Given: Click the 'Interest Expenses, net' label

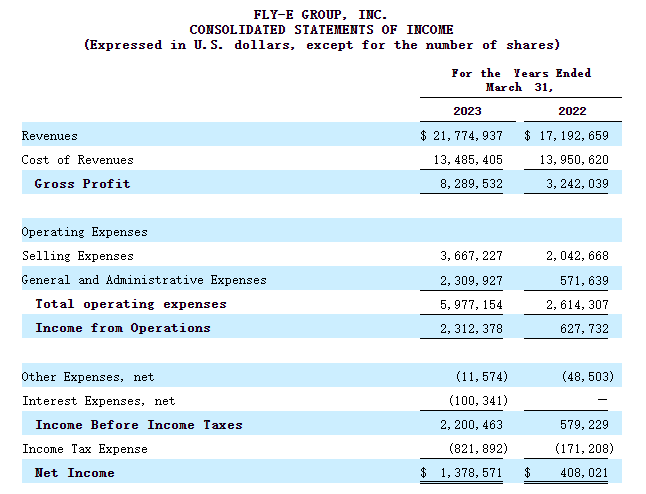Looking at the screenshot, I should [98, 401].
